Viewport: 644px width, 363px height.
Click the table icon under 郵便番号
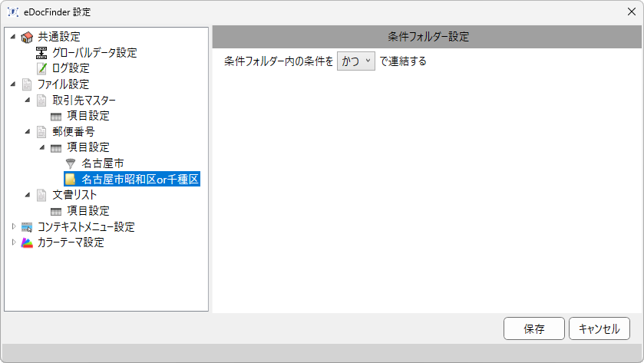coord(56,148)
